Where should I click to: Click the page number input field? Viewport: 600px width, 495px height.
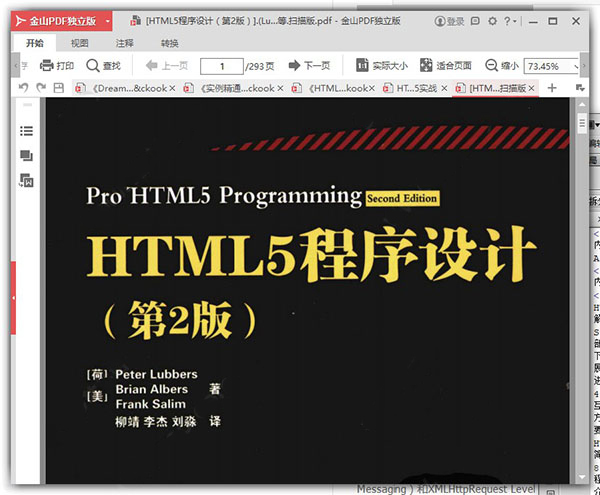pos(222,67)
